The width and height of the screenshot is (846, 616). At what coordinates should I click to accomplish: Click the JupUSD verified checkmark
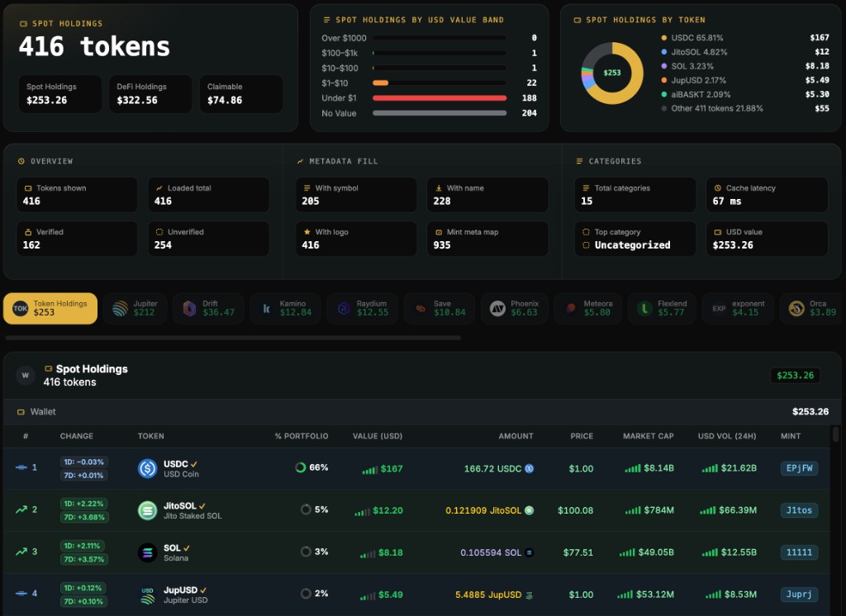coord(203,590)
